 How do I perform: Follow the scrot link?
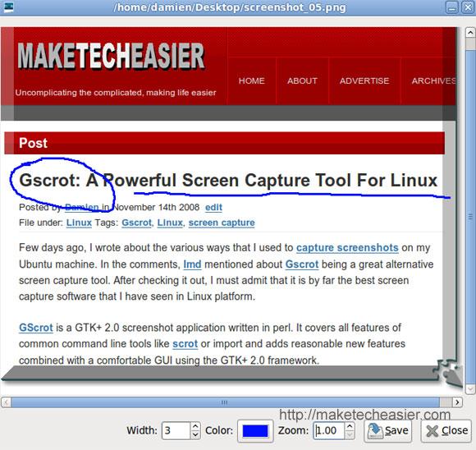click(185, 343)
